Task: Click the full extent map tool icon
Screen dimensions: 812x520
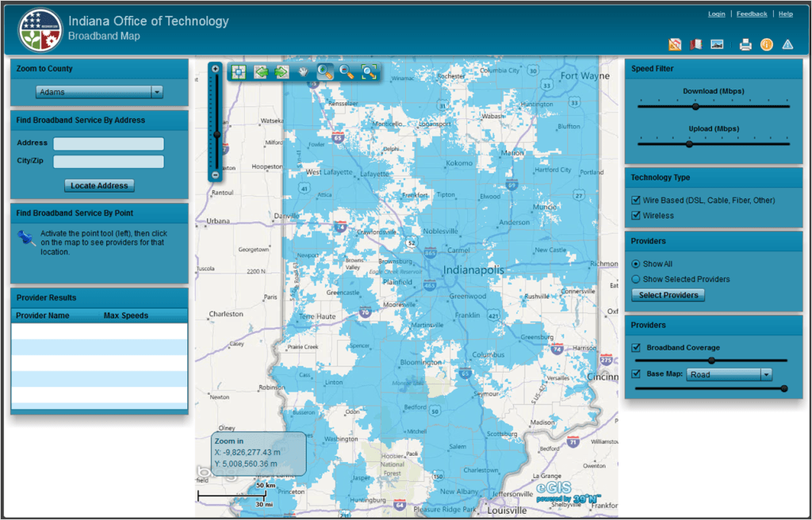Action: point(239,72)
